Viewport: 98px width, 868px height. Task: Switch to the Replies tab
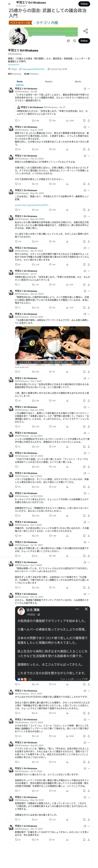[49, 82]
